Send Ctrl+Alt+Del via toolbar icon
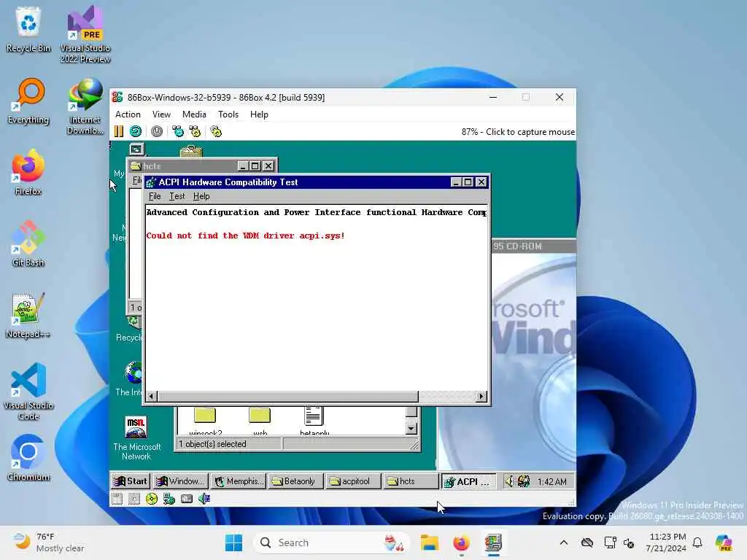The height and width of the screenshot is (560, 747). point(178,131)
